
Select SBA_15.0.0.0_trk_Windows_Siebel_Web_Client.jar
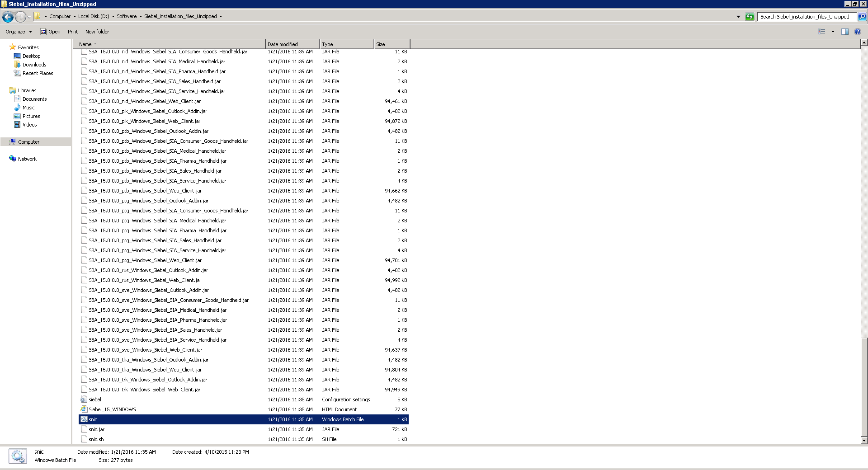click(144, 390)
